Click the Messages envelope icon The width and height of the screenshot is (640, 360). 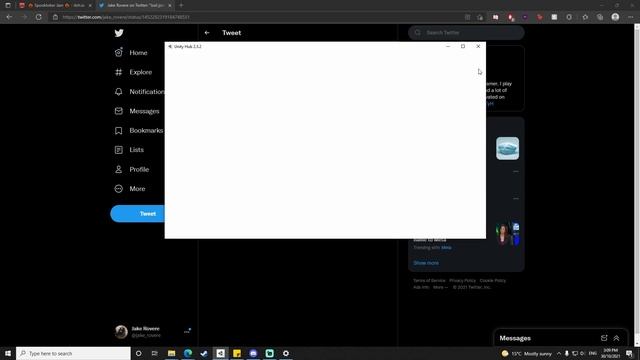118,111
